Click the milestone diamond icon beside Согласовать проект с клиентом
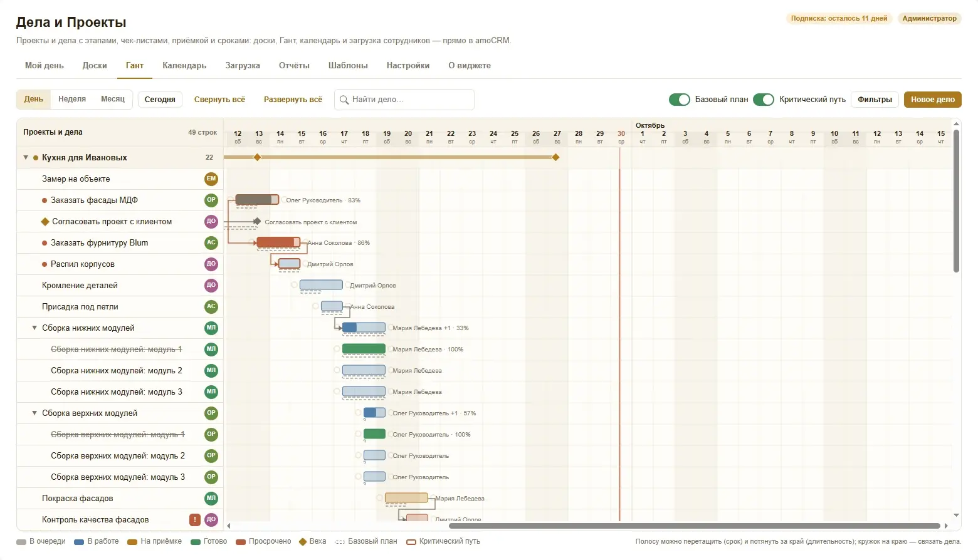 click(45, 222)
